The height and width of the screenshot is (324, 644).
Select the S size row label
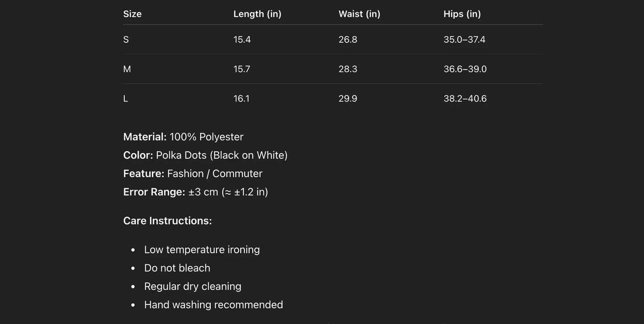click(126, 40)
